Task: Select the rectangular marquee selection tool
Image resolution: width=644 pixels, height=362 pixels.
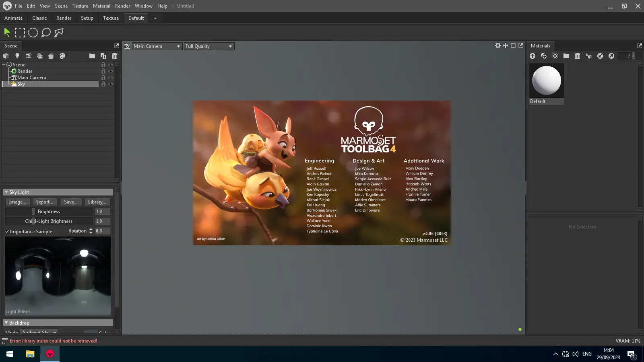Action: [20, 33]
